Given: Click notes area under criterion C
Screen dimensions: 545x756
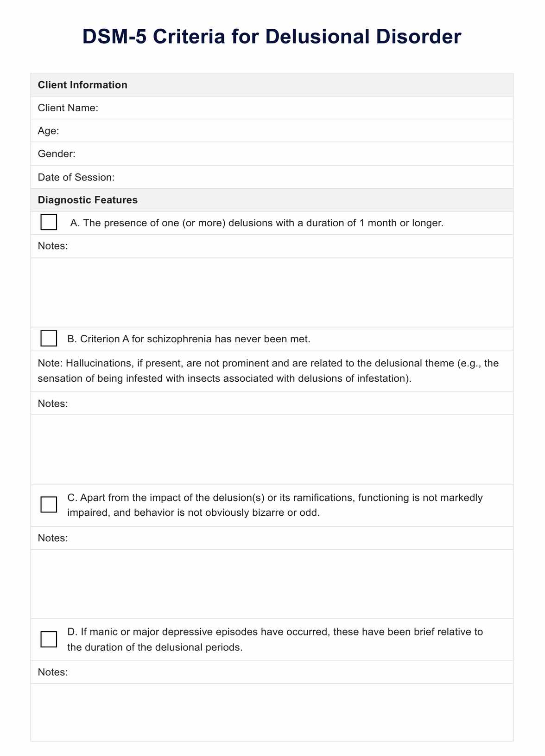Looking at the screenshot, I should click(x=272, y=583).
